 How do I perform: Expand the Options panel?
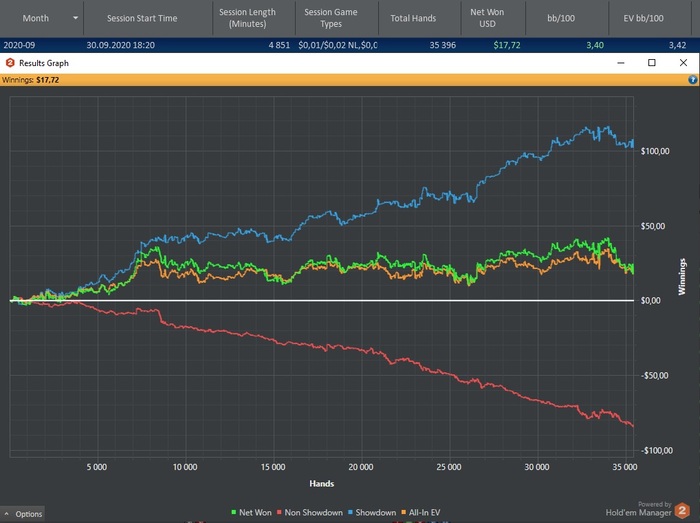tap(23, 514)
